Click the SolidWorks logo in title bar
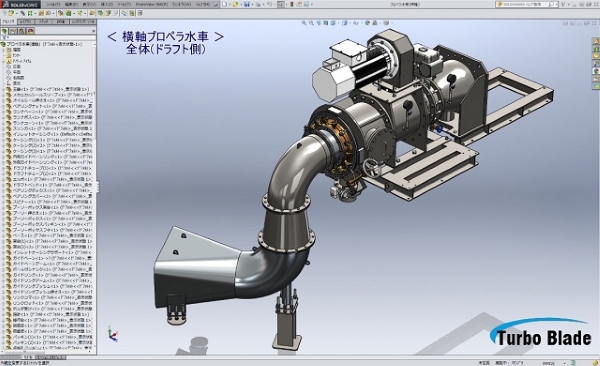The height and width of the screenshot is (366, 600). pos(20,4)
